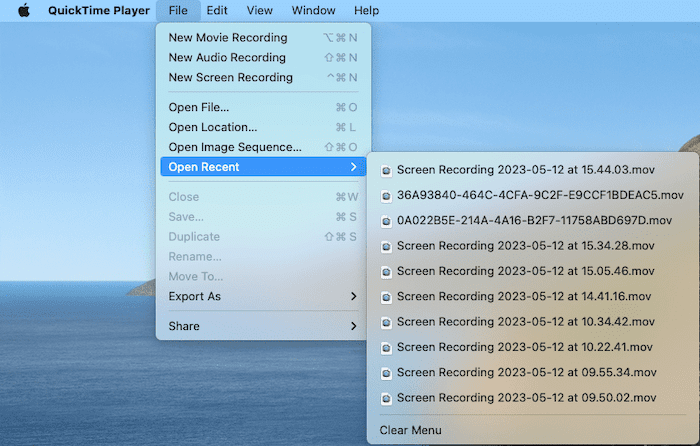Click file icon beside Screen Recording 14.41.16.mov
700x446 pixels.
click(386, 296)
